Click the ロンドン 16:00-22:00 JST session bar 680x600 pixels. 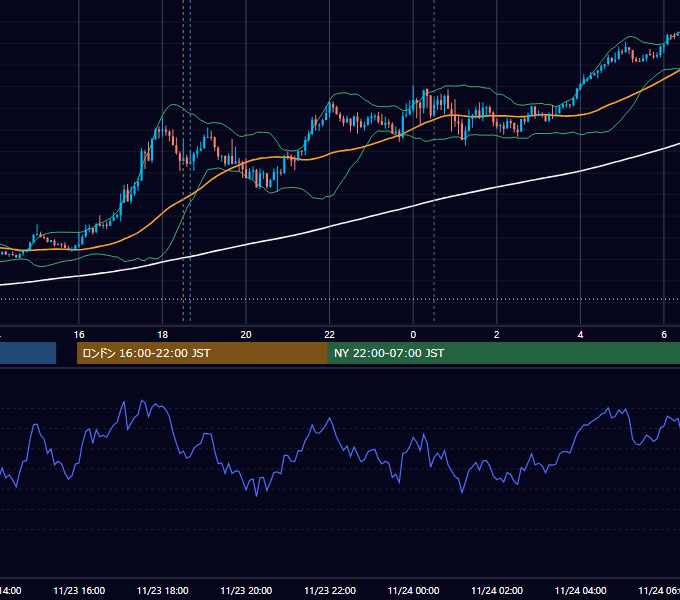(x=202, y=353)
